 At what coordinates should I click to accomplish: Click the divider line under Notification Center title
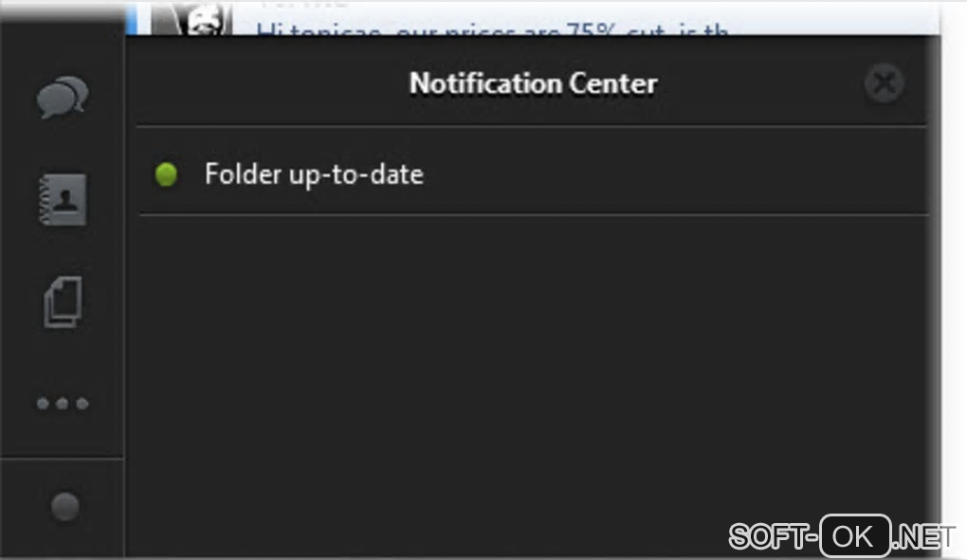[x=531, y=126]
